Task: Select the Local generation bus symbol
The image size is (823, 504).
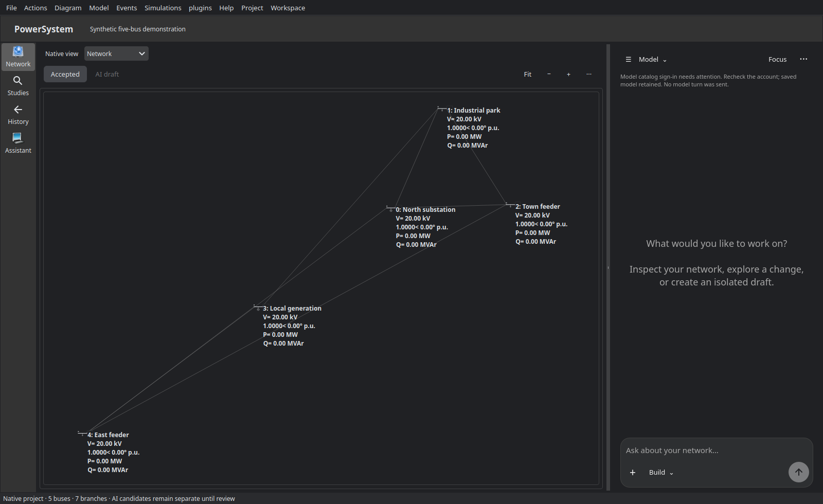Action: 258,307
